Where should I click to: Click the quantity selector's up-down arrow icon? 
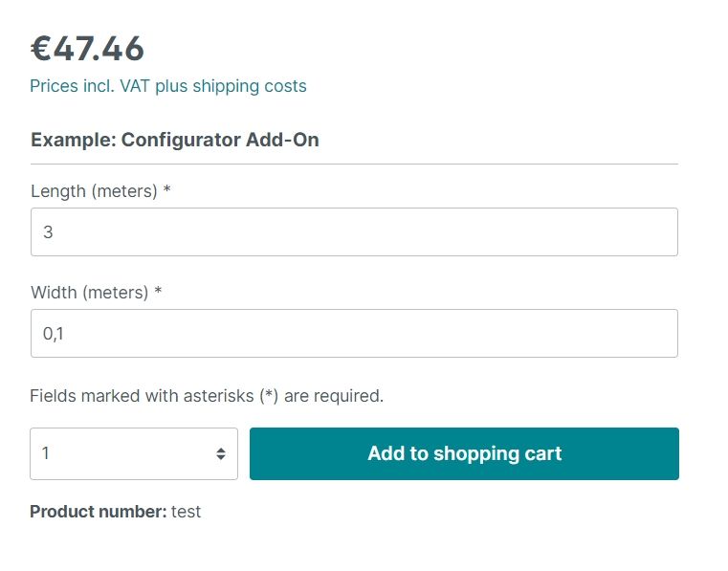(x=221, y=454)
